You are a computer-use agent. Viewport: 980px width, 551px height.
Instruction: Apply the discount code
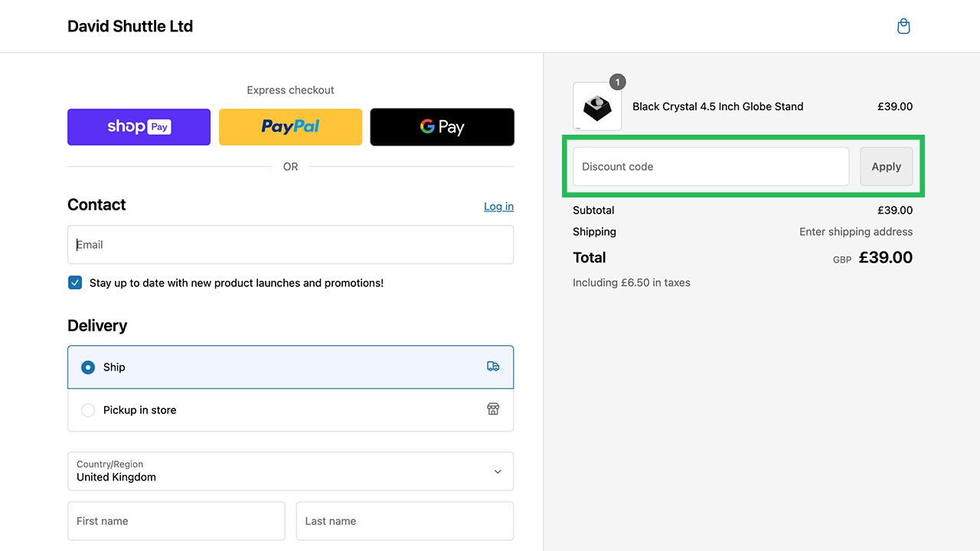886,166
